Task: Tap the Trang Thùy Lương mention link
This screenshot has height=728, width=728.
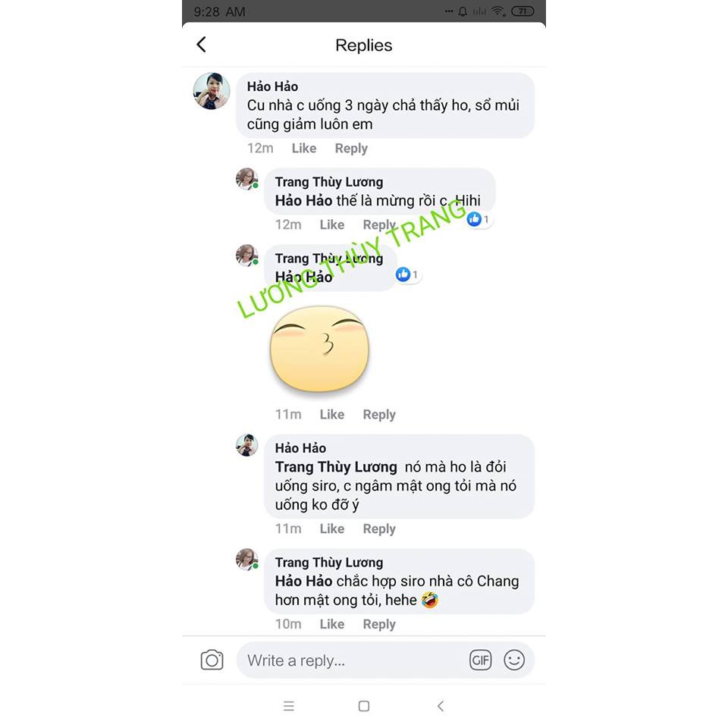Action: pos(336,466)
